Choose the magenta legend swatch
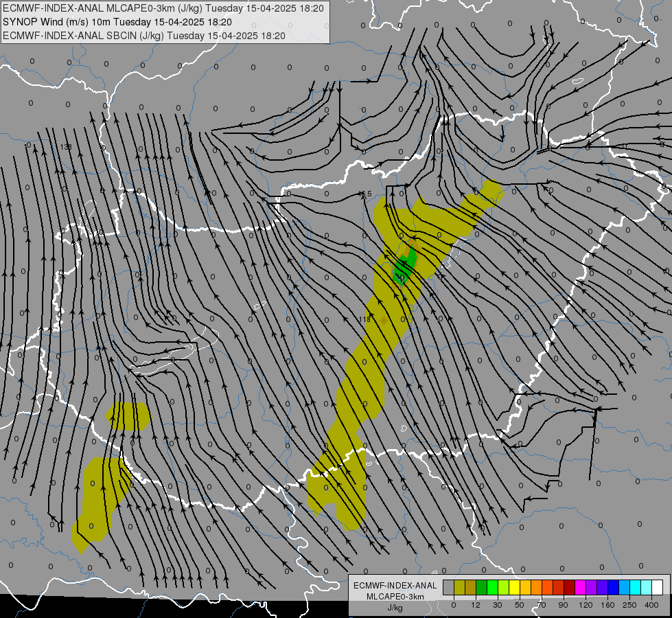Image resolution: width=672 pixels, height=618 pixels. click(581, 587)
